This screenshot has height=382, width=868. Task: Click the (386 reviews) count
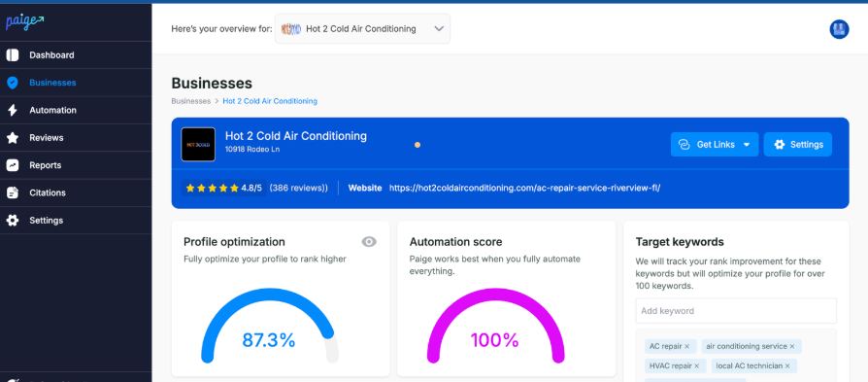(298, 188)
